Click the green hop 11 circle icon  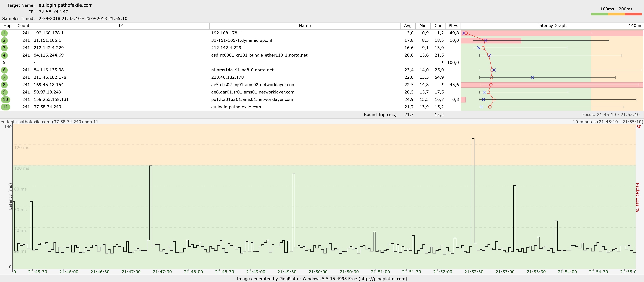pos(5,107)
